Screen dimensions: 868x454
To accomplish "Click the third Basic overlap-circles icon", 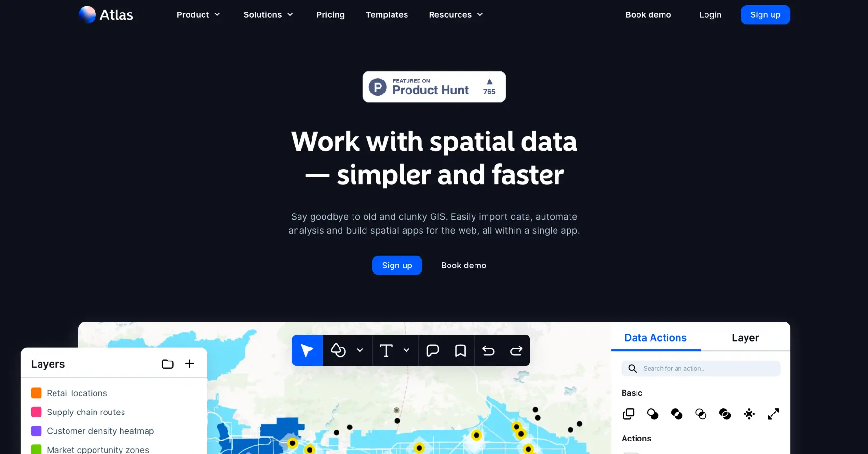I will tap(677, 414).
